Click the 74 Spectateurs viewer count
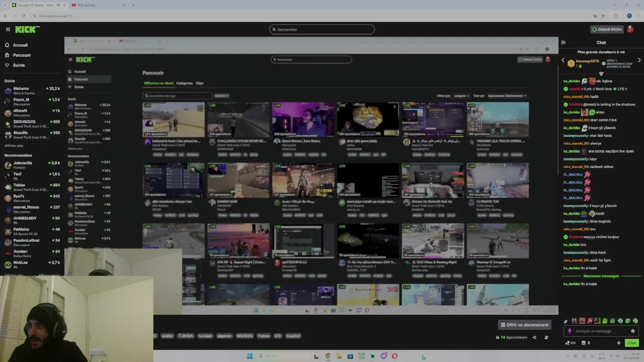Viewport: 644px width, 362px height. tap(512, 337)
